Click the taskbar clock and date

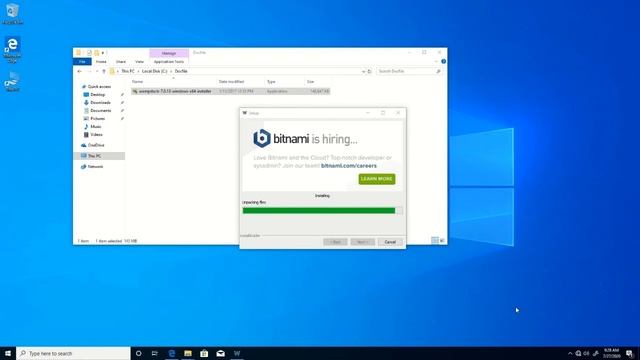tap(611, 353)
